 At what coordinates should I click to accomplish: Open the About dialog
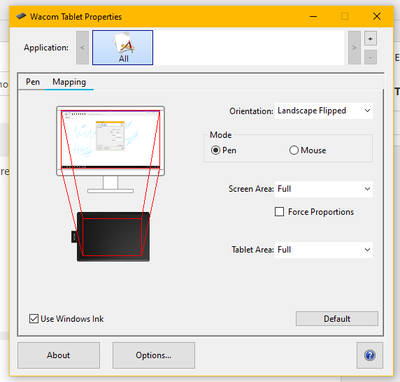coord(58,355)
